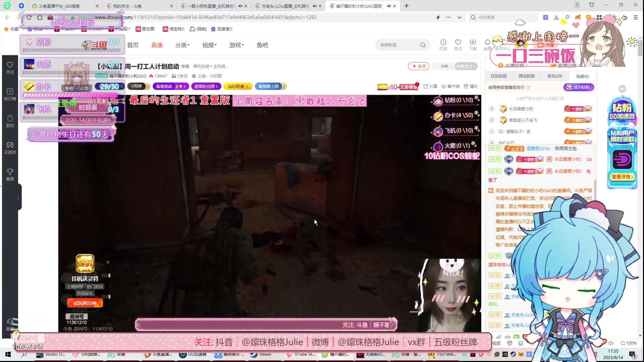Open 赛事 trophy in the left sidebar
This screenshot has width=644, height=362.
coord(10,175)
